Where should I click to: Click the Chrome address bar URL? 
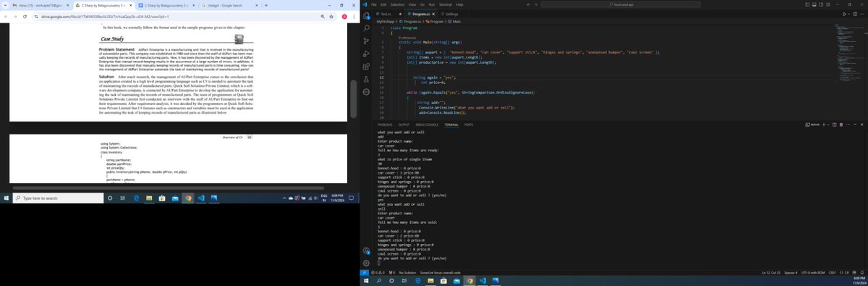(x=104, y=17)
